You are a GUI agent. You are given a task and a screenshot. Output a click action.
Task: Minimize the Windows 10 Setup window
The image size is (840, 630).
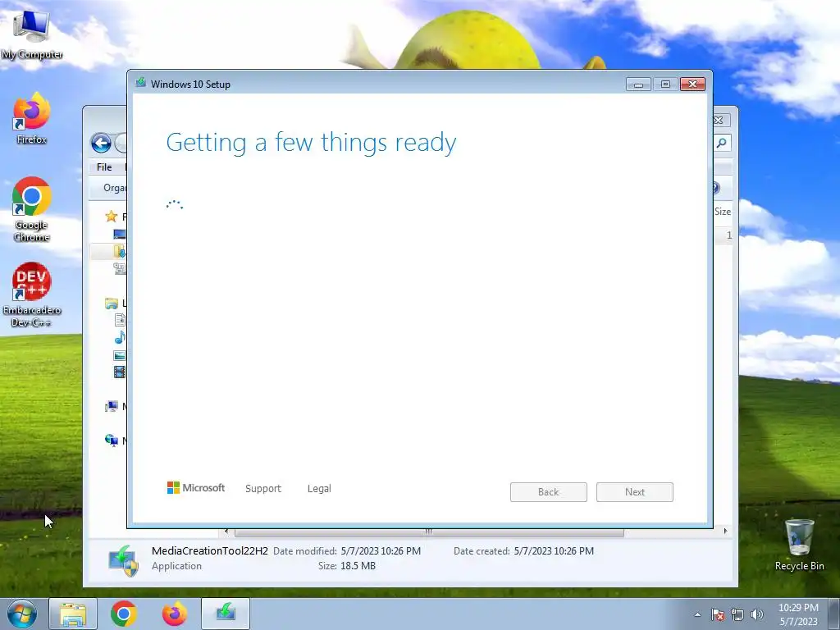point(638,84)
